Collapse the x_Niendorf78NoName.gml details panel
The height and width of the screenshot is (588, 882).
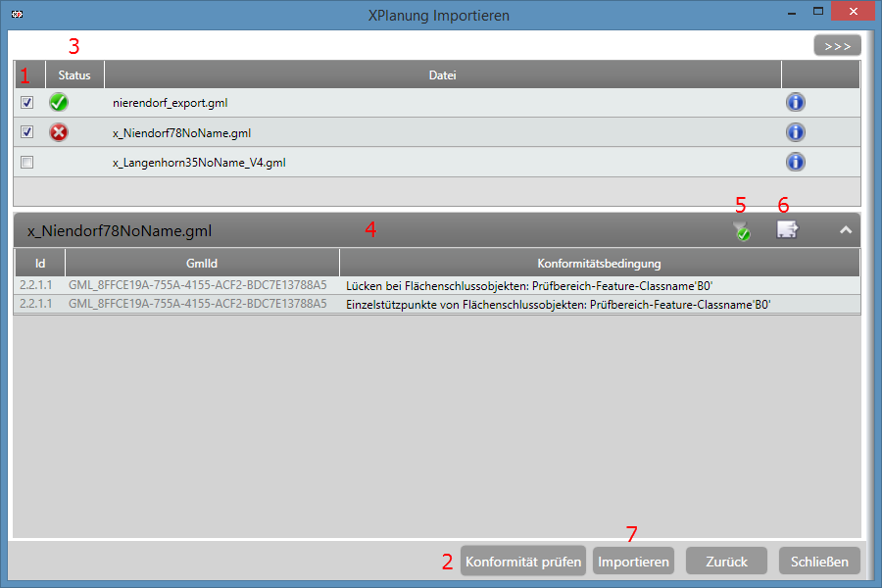pyautogui.click(x=846, y=230)
